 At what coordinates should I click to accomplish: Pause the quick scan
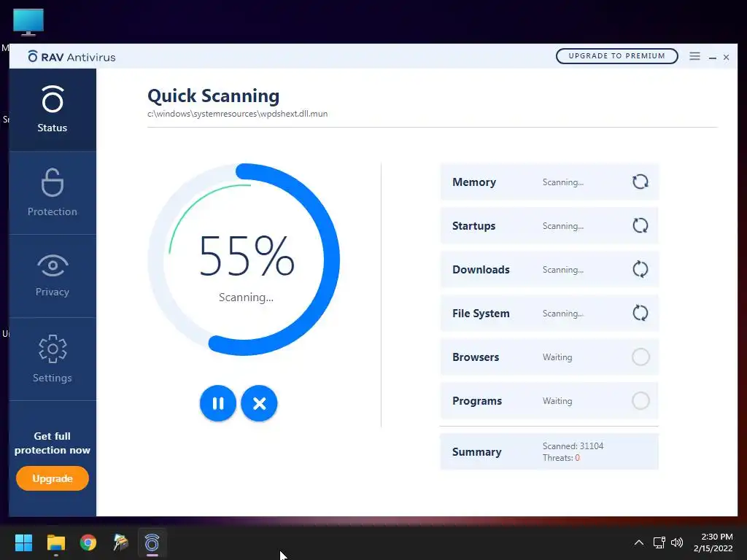218,403
